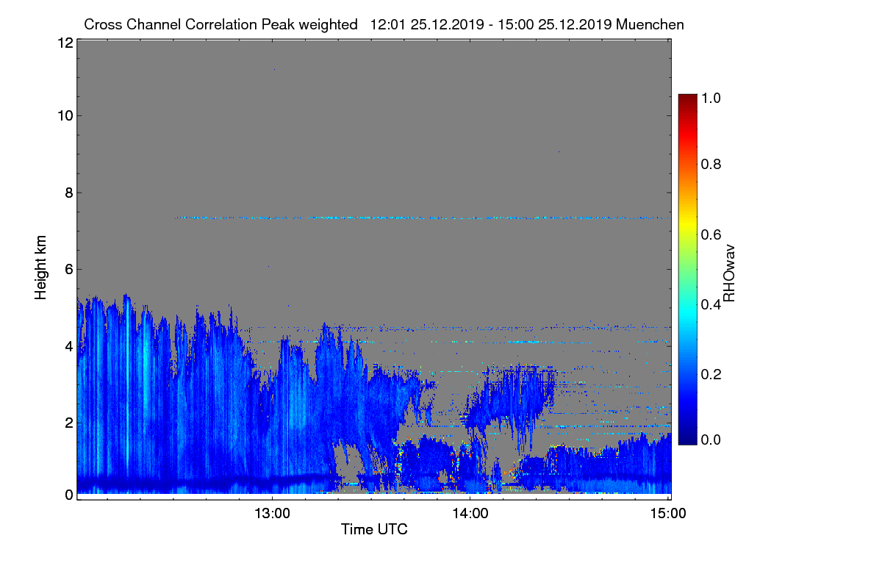Screen dimensions: 882x588
Task: Click the height axis label '8'
Action: click(68, 193)
